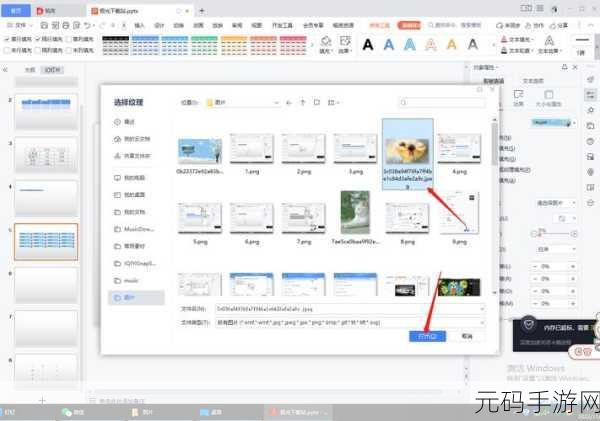
Task: Click the back arrow in file dialog
Action: pyautogui.click(x=289, y=103)
